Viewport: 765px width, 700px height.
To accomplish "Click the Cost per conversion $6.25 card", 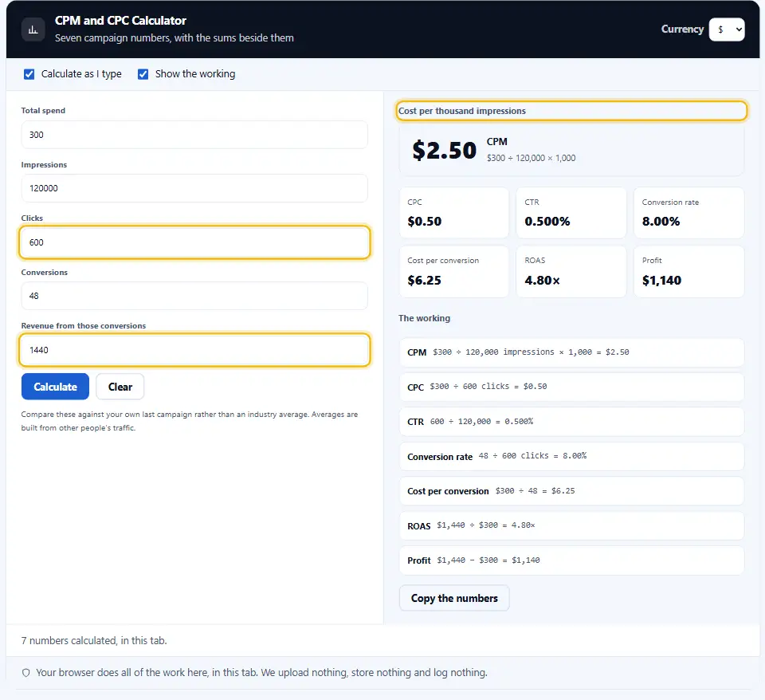I will pos(453,271).
